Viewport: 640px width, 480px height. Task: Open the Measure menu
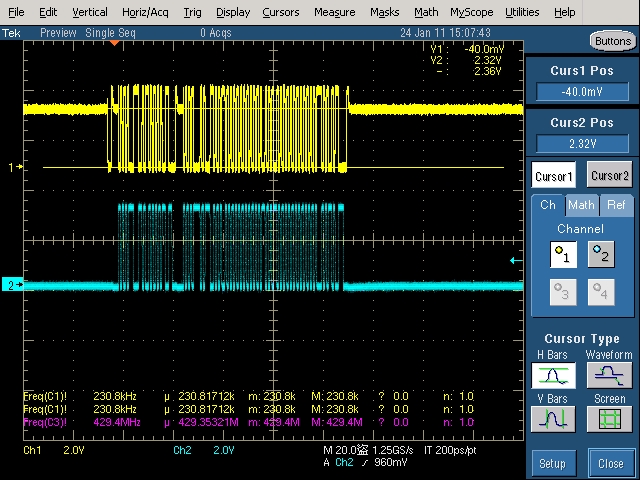click(334, 12)
